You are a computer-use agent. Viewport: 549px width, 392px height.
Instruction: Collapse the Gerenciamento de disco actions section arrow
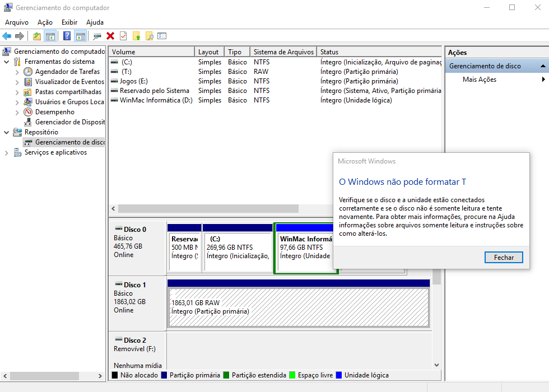click(x=543, y=66)
